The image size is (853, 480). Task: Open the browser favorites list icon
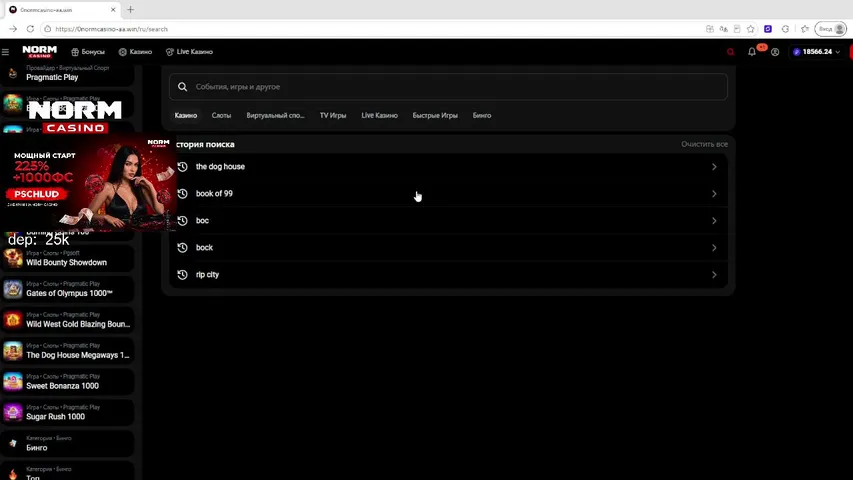[x=805, y=29]
